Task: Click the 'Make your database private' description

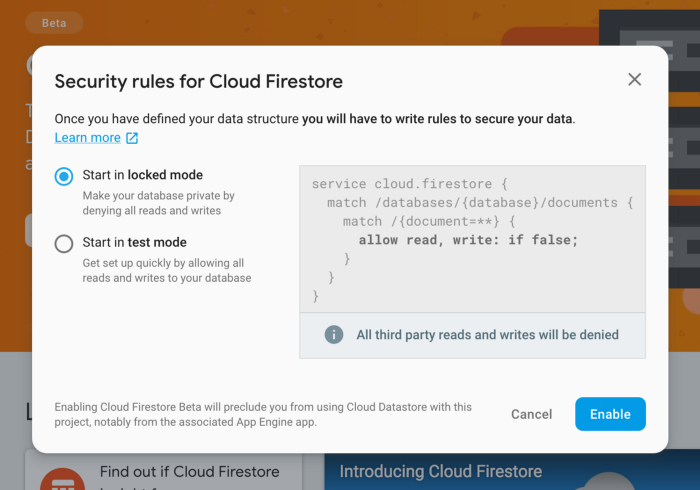Action: coord(158,203)
